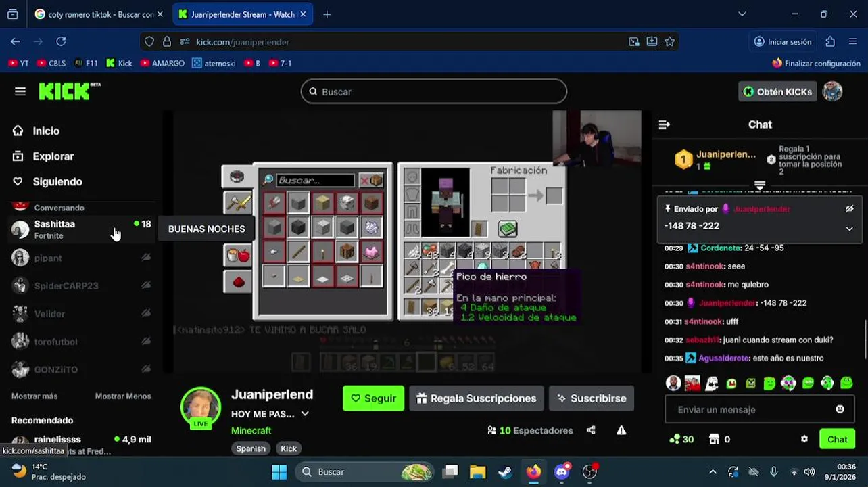This screenshot has width=868, height=487.
Task: Open the Minecraft category link
Action: click(x=251, y=430)
